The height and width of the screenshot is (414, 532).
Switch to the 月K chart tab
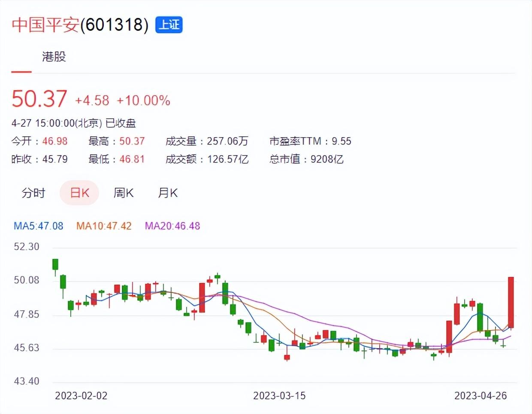[x=168, y=193]
